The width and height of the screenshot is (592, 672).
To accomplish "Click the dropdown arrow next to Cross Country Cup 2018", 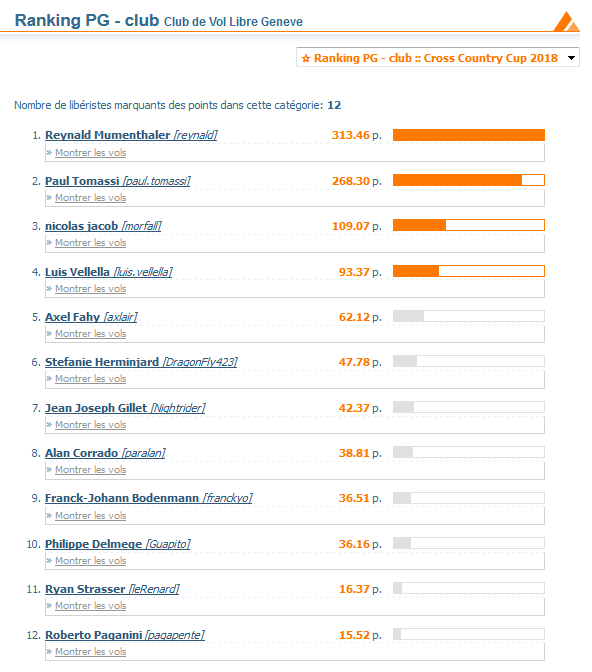I will coord(571,58).
